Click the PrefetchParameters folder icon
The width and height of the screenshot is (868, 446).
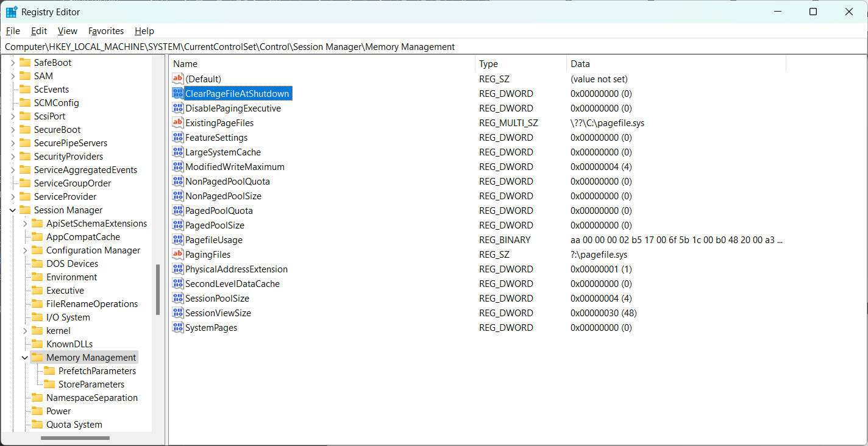49,371
